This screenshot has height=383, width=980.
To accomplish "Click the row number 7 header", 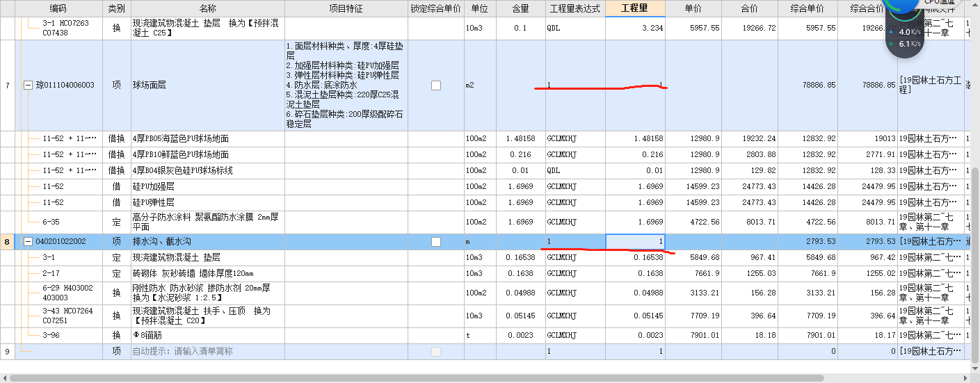I will pos(8,85).
